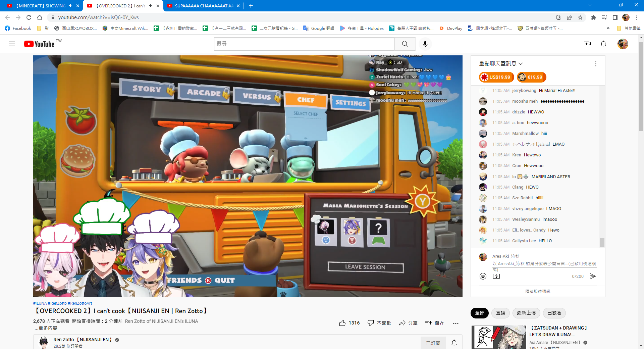Open Ren Zotto channel name link
644x349 pixels.
[x=83, y=340]
